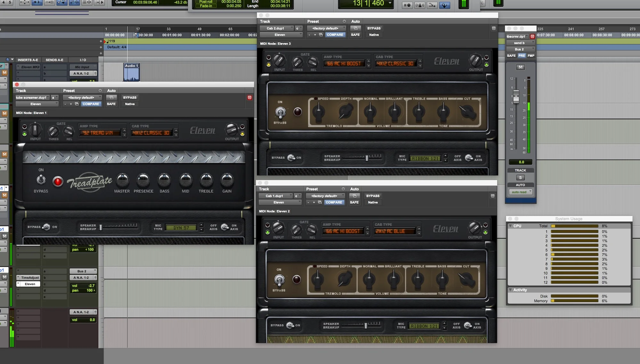Mute the send with the M button
Screen dimensions: 640x364
[x=520, y=67]
